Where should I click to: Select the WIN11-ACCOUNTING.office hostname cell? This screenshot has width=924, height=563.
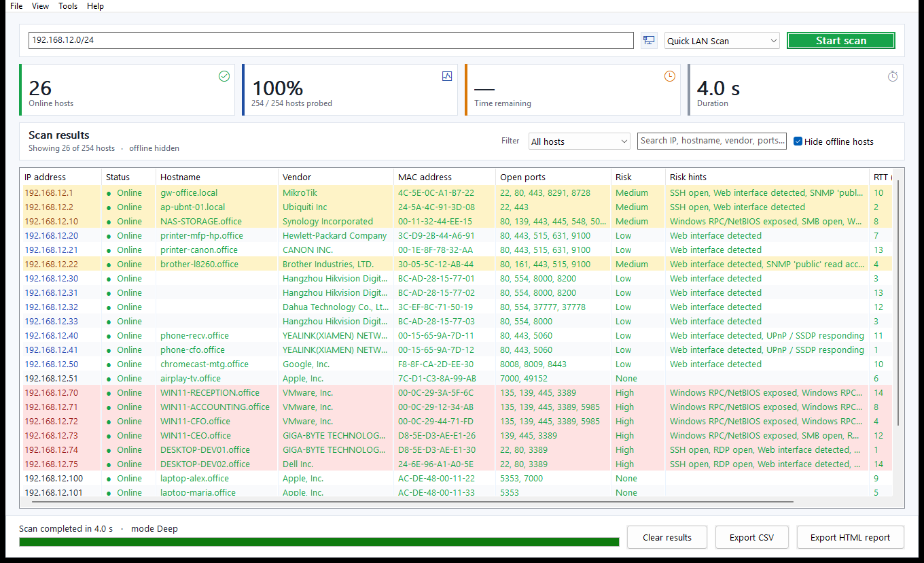(x=217, y=407)
